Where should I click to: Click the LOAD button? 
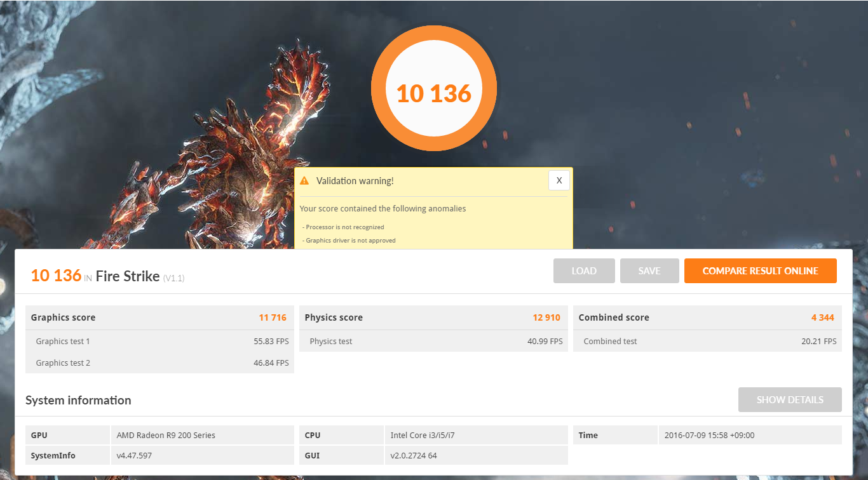tap(583, 270)
